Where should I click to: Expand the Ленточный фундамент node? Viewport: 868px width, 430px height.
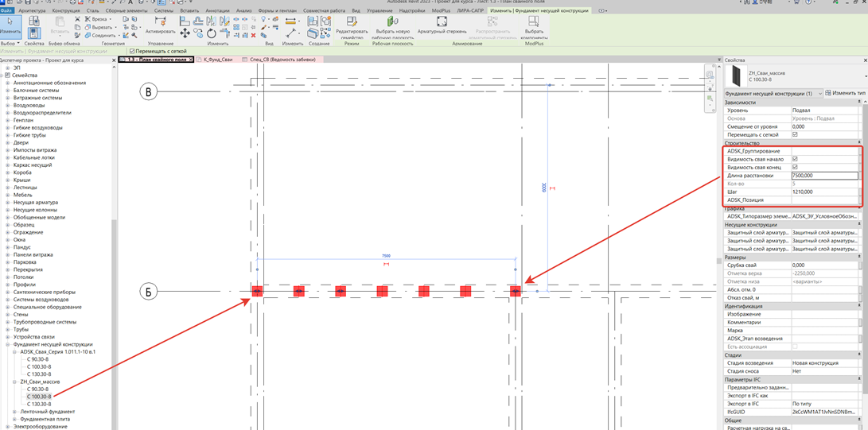(15, 412)
